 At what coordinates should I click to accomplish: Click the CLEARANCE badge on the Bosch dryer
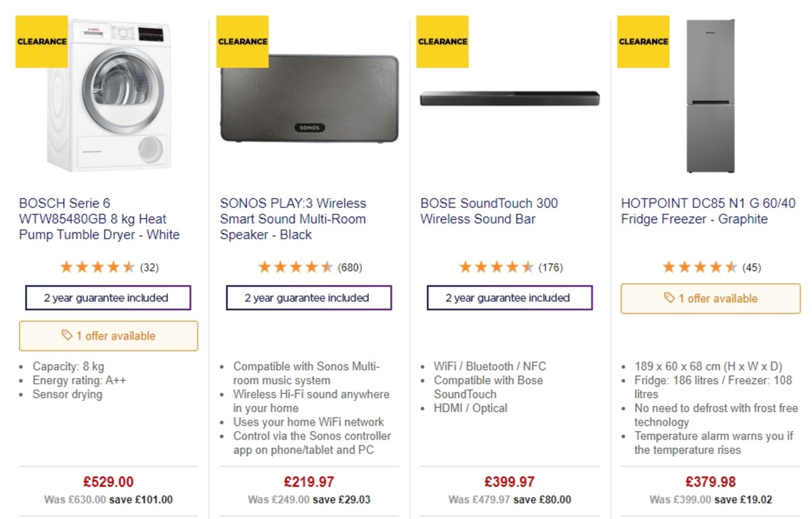click(41, 41)
